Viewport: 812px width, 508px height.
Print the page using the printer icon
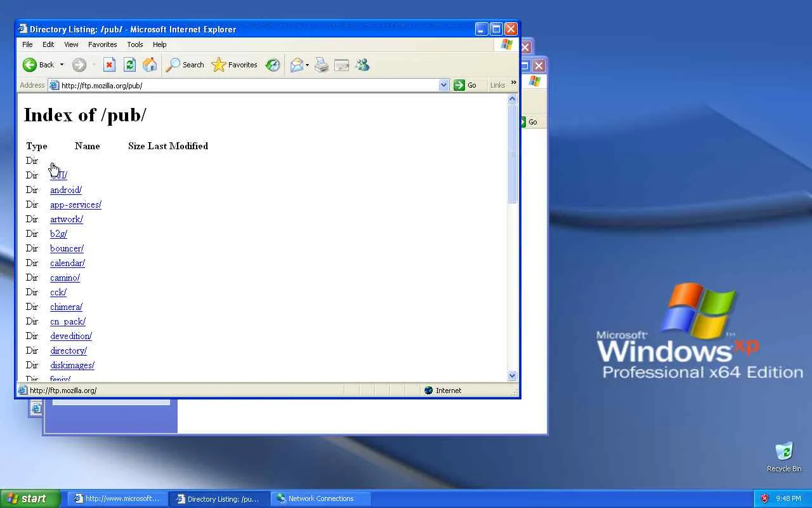(x=322, y=65)
